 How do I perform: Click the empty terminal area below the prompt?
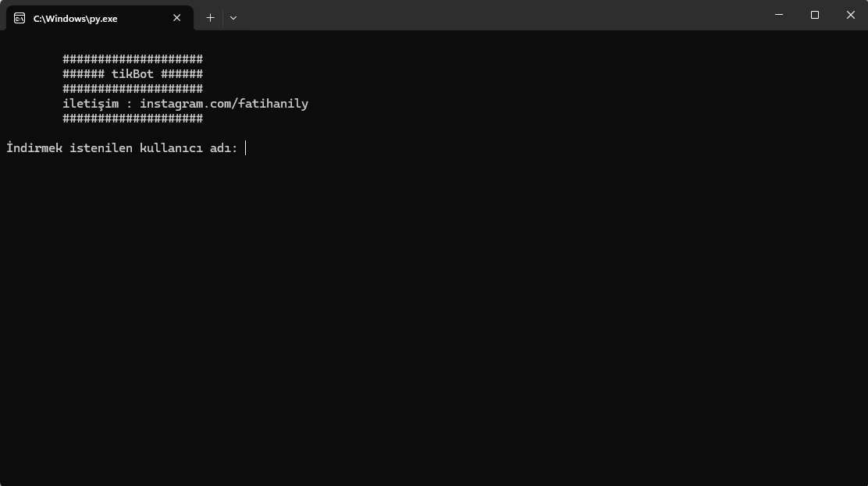(434, 312)
